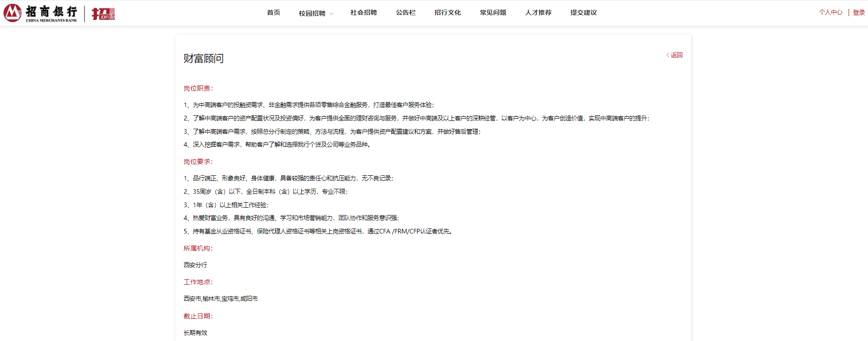Click the 岗位要求 heading
868x341 pixels.
198,162
